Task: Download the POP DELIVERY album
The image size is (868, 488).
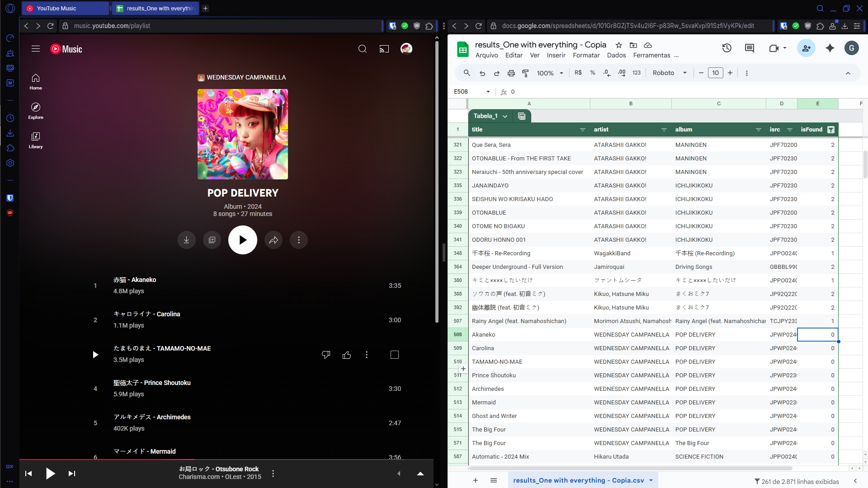Action: (x=186, y=240)
